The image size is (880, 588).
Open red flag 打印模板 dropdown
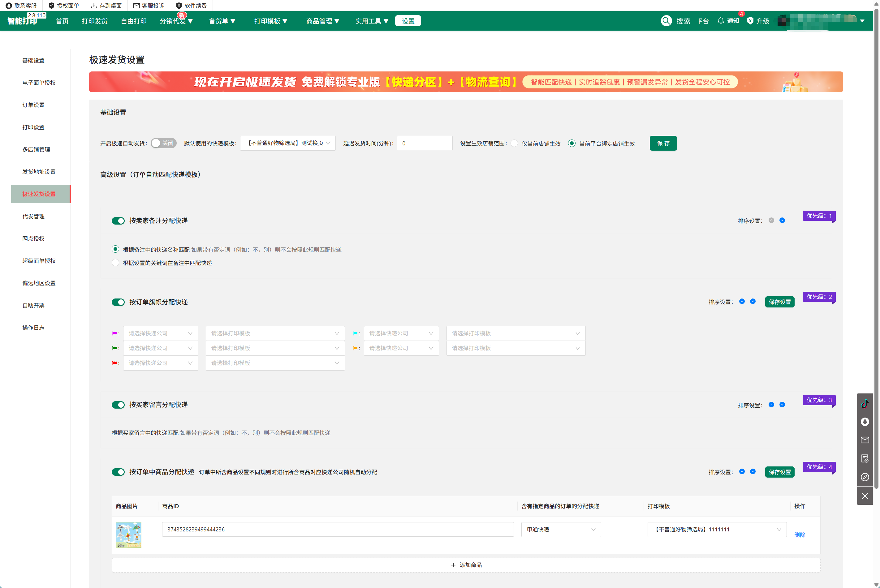(x=275, y=363)
